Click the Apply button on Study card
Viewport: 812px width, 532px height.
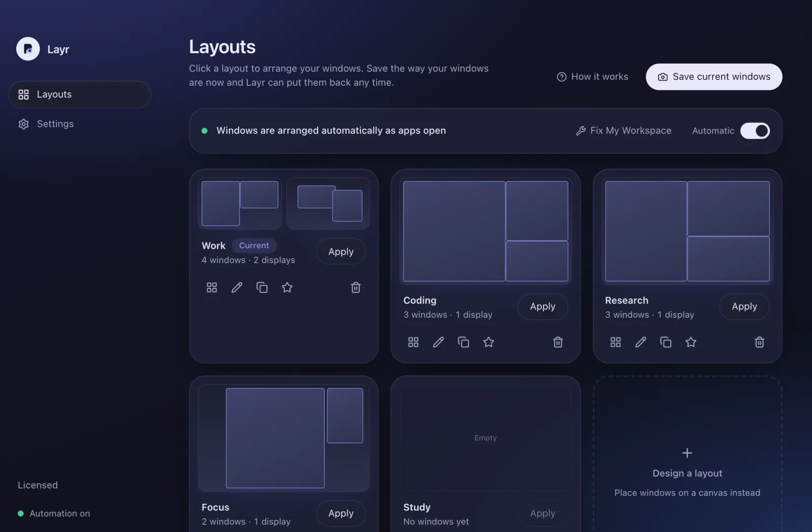pos(543,513)
